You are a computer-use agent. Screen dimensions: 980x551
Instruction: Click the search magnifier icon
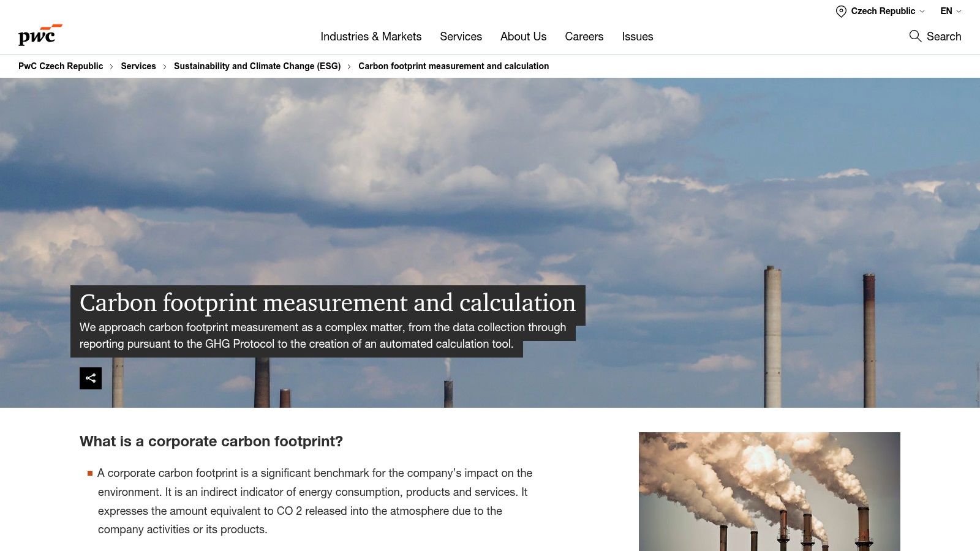[915, 36]
